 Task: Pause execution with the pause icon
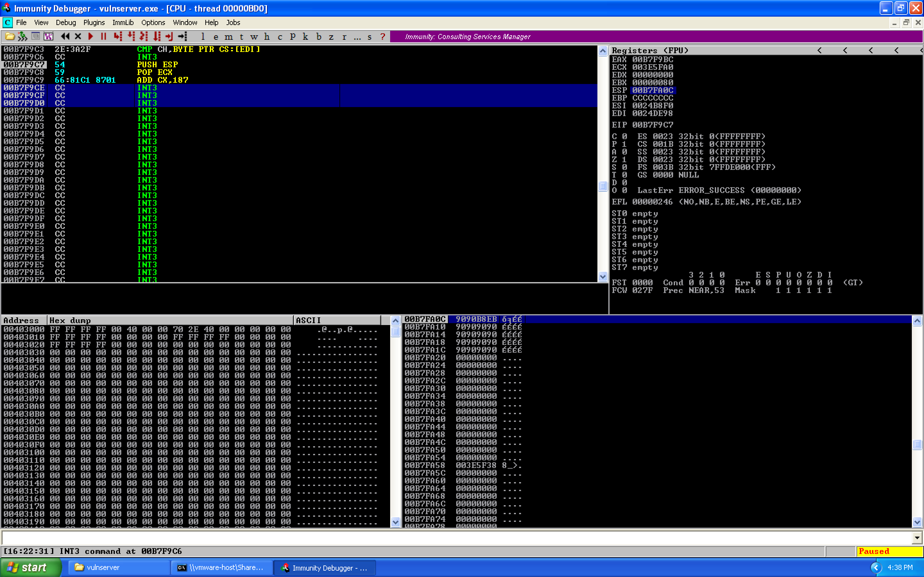(104, 37)
